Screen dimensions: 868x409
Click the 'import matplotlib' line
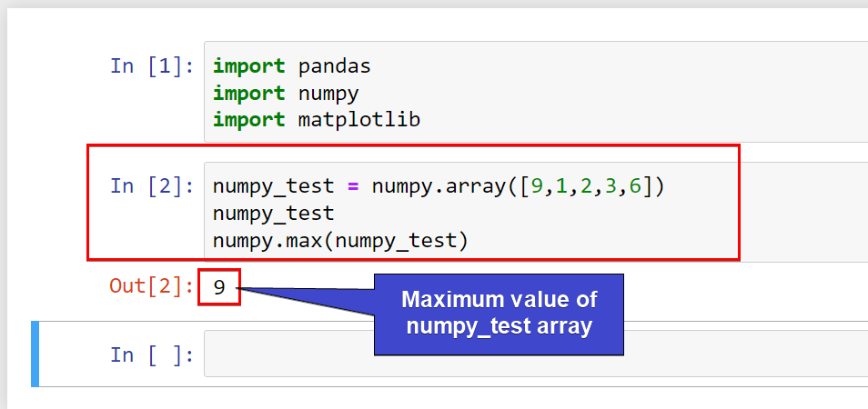[x=317, y=119]
